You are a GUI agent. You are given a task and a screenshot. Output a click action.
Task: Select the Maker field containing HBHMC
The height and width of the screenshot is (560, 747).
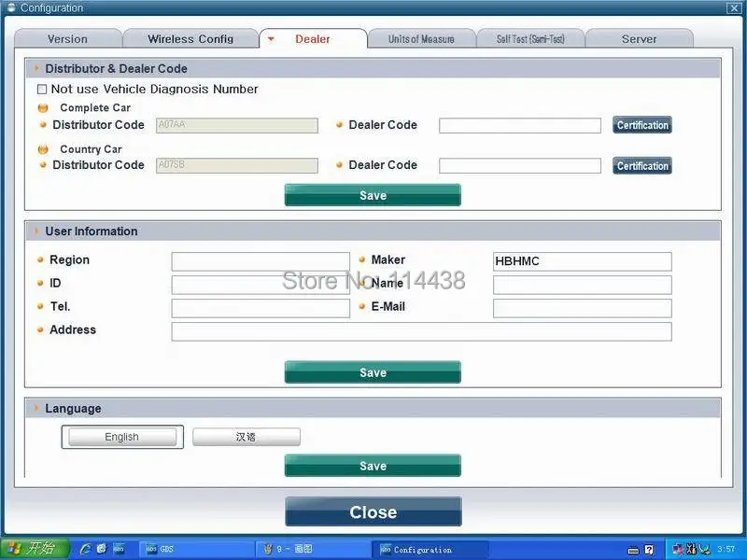pos(582,261)
